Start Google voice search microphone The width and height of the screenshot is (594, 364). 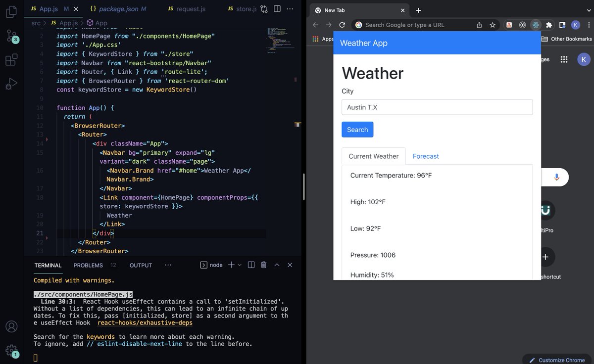coord(557,178)
